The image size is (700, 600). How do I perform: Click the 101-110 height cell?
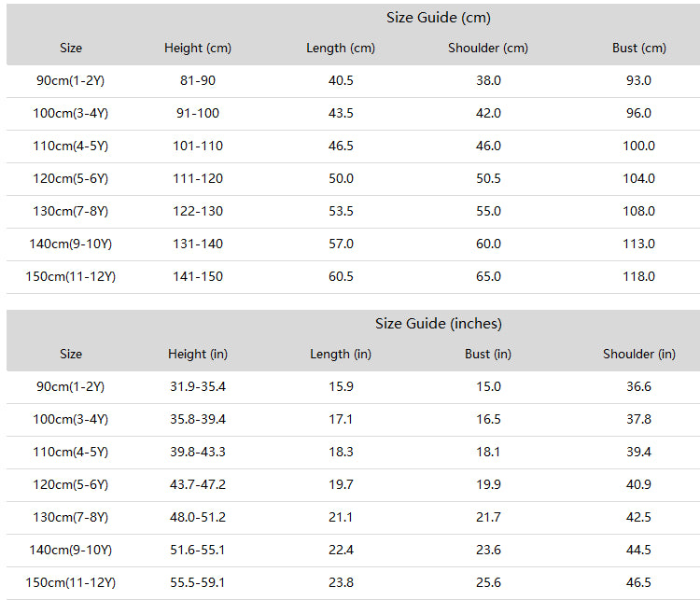click(198, 146)
